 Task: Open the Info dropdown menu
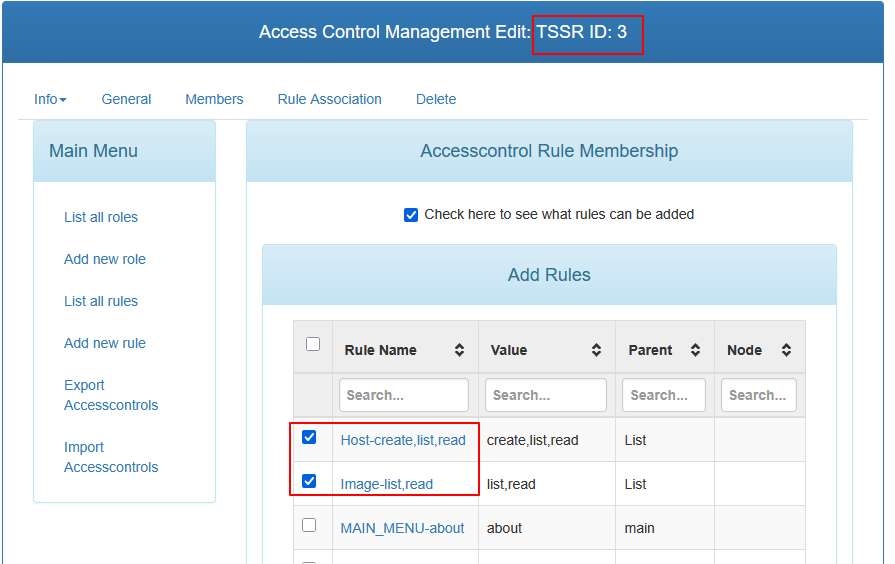tap(50, 99)
